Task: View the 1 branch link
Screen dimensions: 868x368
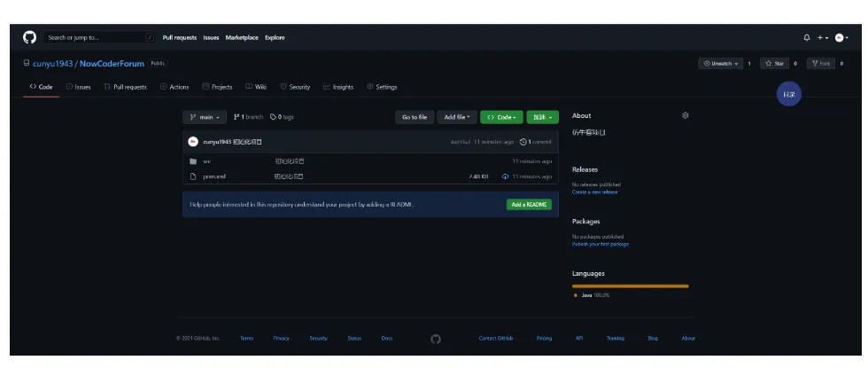Action: pos(248,117)
